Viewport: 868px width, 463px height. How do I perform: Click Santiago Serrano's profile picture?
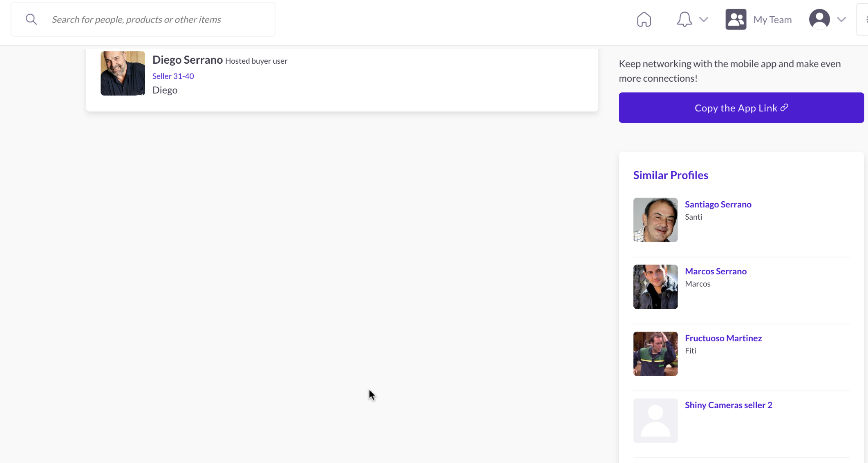pos(655,220)
